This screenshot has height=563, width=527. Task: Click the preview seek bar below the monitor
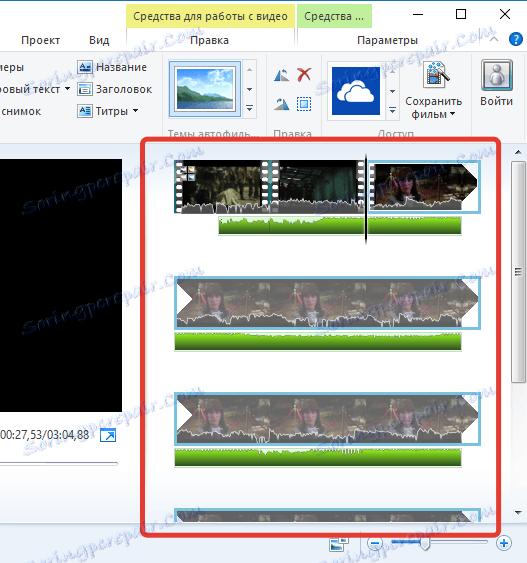point(59,464)
